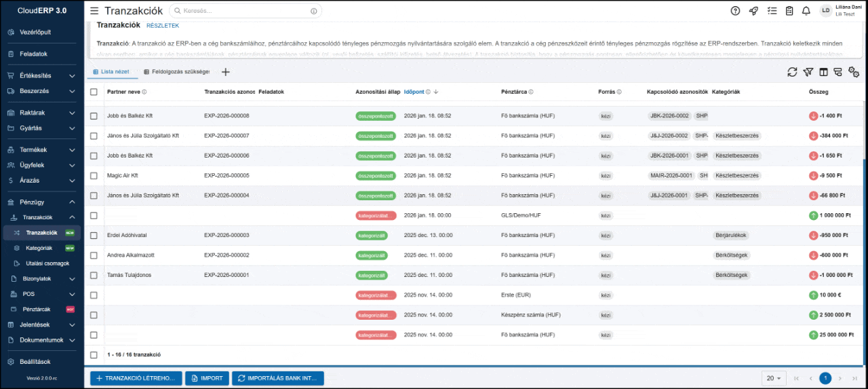Viewport: 868px width, 389px height.
Task: Click the rocket icon in header
Action: [x=753, y=11]
